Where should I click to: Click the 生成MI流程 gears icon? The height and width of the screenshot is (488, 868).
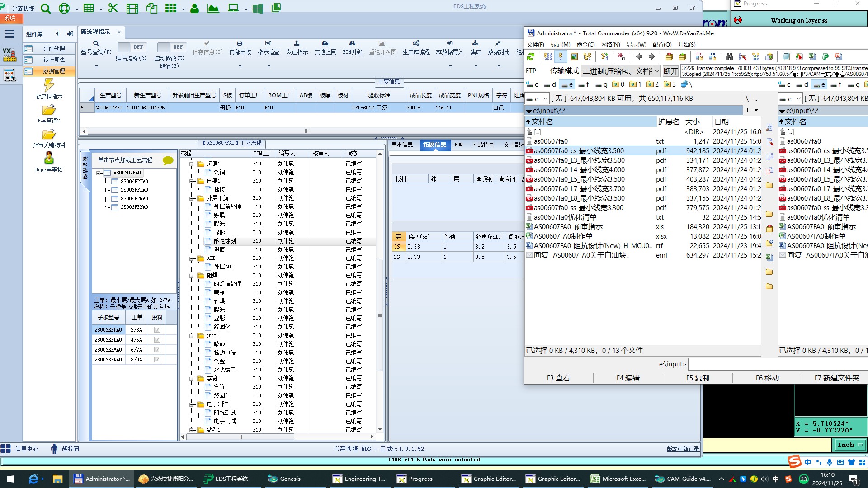(x=416, y=43)
